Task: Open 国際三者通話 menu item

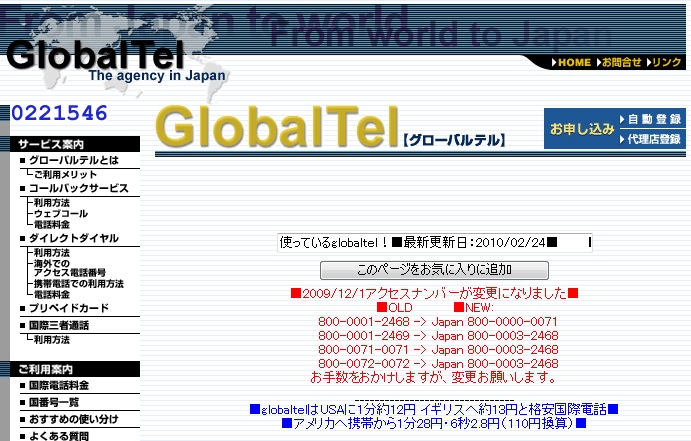Action: coord(59,326)
